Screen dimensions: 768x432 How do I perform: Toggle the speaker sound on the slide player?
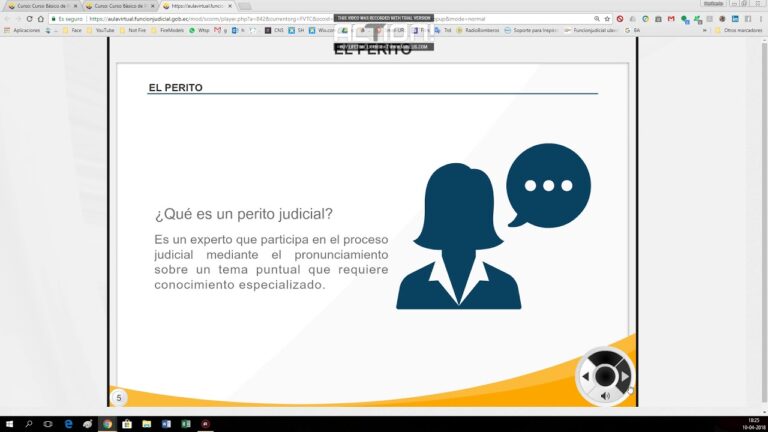[x=605, y=396]
